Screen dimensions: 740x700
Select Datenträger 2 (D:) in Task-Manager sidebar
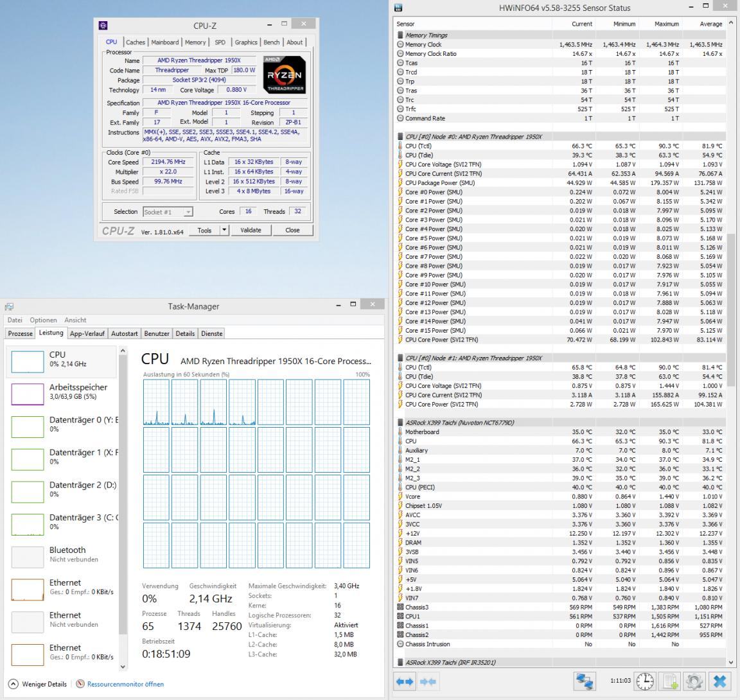(62, 491)
